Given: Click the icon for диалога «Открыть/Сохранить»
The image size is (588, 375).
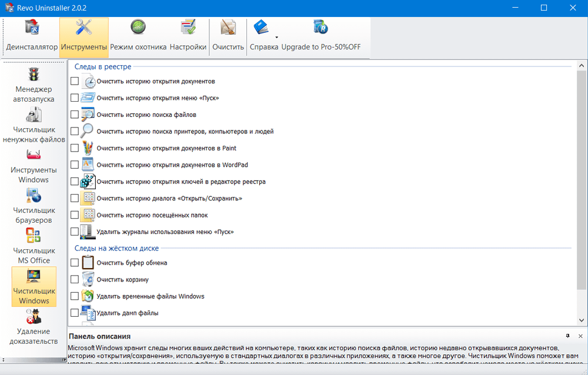Looking at the screenshot, I should 88,198.
